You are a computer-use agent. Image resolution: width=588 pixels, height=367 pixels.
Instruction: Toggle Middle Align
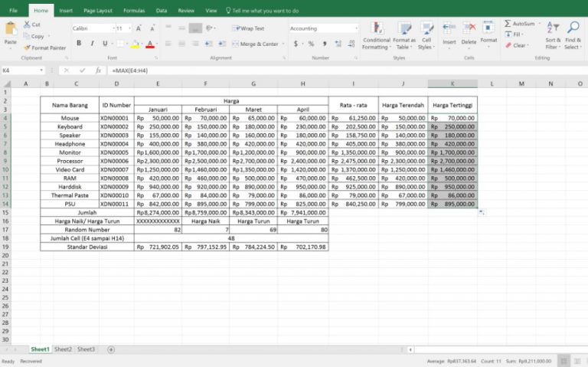[x=182, y=28]
